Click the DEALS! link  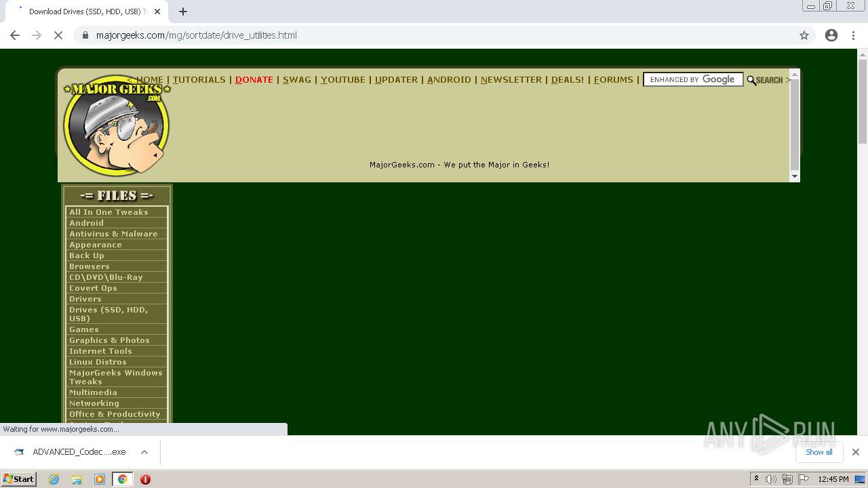pyautogui.click(x=568, y=80)
